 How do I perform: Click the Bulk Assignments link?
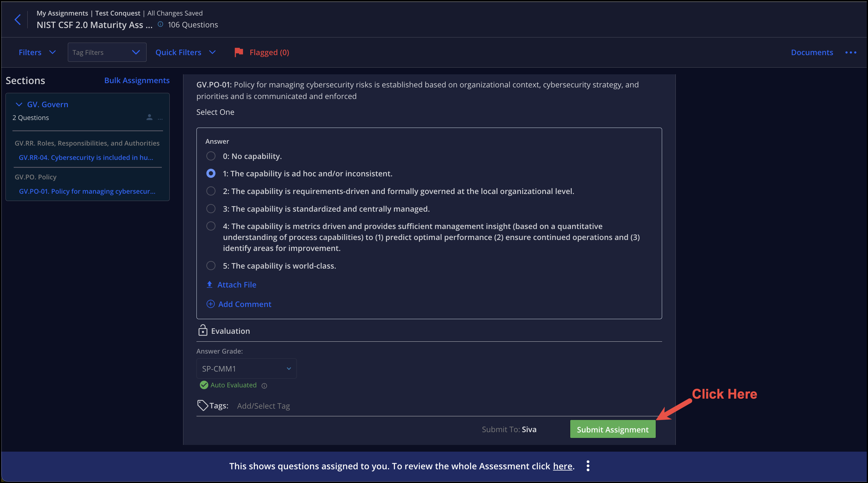(137, 80)
